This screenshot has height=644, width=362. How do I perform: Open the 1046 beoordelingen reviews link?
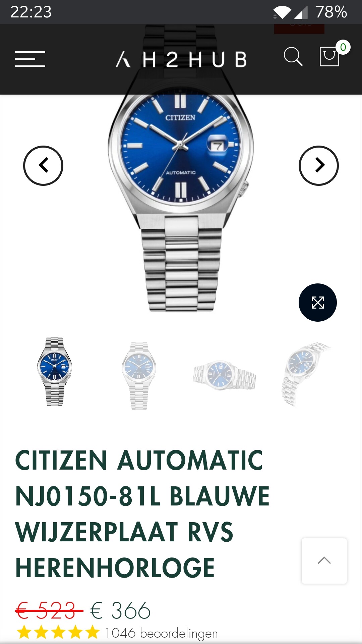tap(162, 633)
